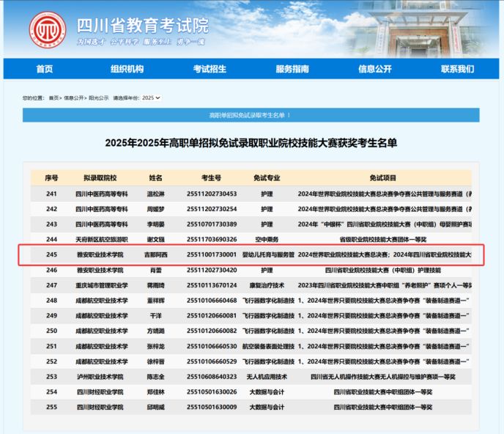The width and height of the screenshot is (504, 434).
Task: Select sequence number 250 in the table
Action: 51,331
